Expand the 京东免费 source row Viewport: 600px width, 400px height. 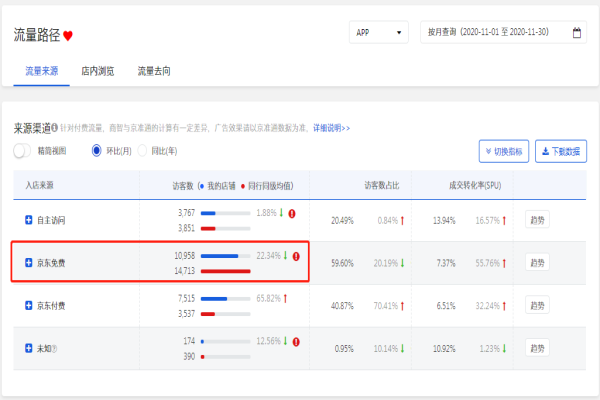[29, 263]
